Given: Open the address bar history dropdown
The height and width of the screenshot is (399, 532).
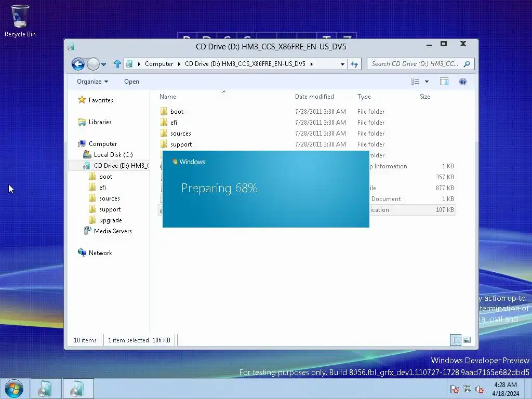Looking at the screenshot, I should (342, 64).
